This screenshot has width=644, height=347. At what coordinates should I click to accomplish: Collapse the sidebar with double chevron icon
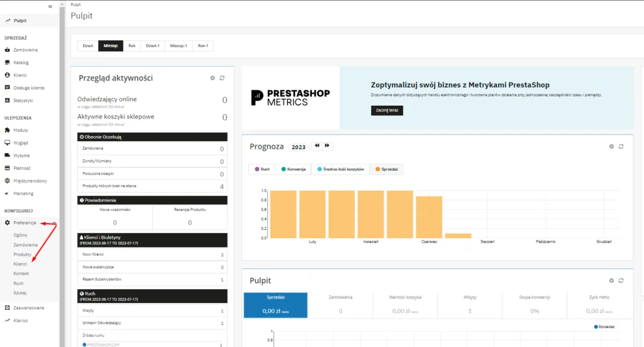50,6
